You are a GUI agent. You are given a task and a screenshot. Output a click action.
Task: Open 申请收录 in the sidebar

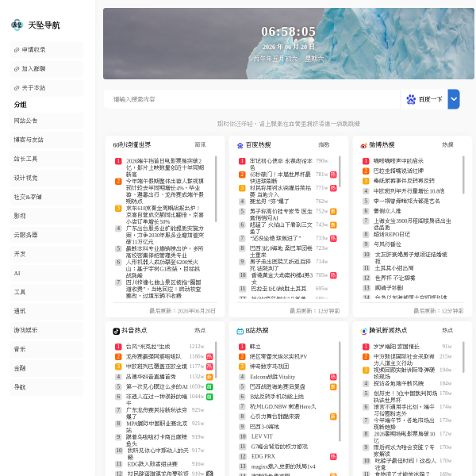pyautogui.click(x=47, y=50)
